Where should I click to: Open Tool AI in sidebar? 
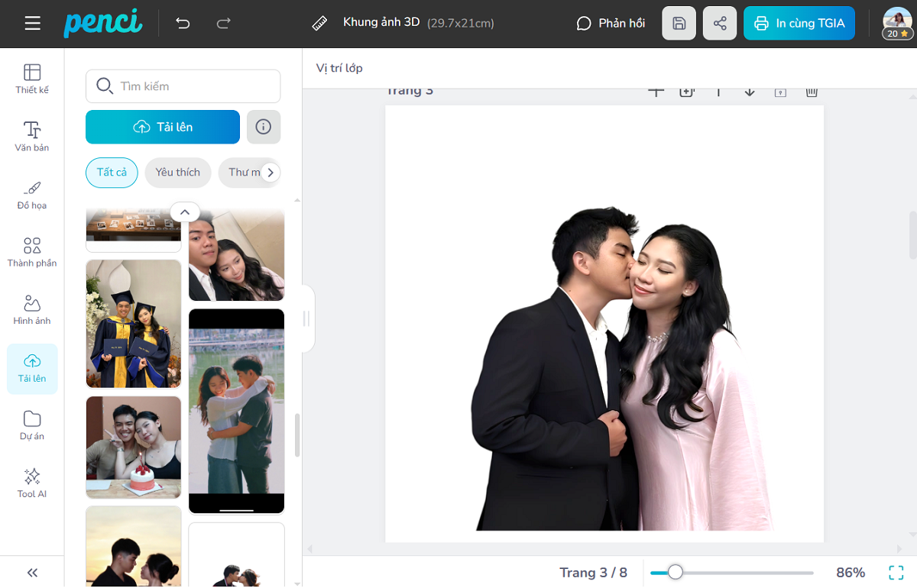click(32, 483)
